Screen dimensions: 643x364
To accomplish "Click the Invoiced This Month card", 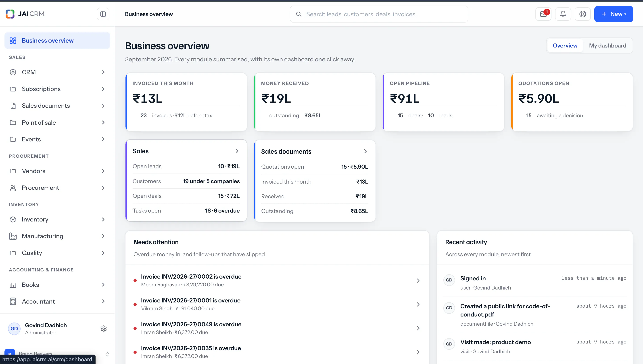I will [186, 102].
